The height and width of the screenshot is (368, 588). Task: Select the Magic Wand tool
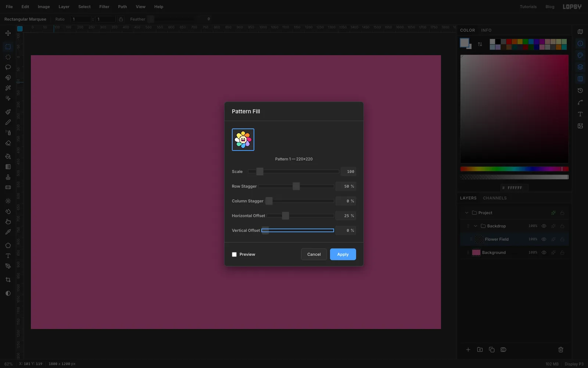tap(8, 88)
